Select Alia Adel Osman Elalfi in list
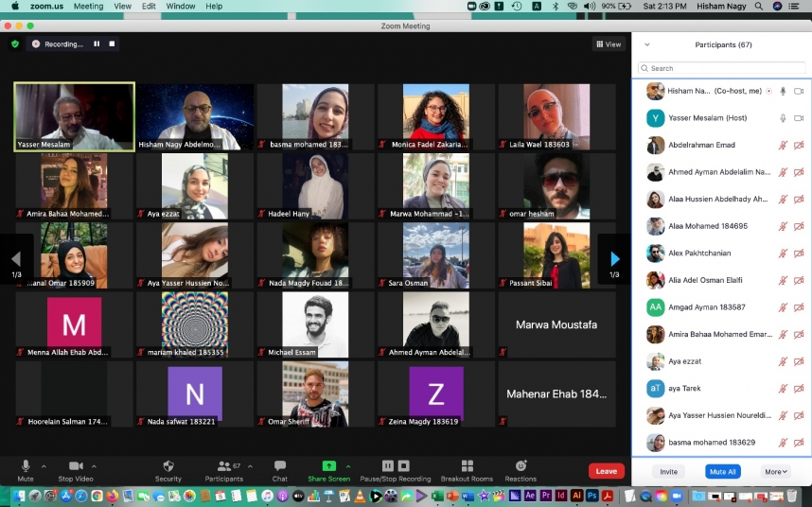 pos(721,280)
